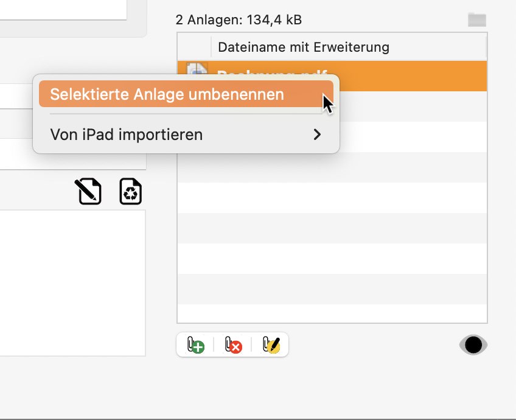Viewport: 516px width, 420px height.
Task: Click the remove attachment paperclip red X icon
Action: coord(232,345)
